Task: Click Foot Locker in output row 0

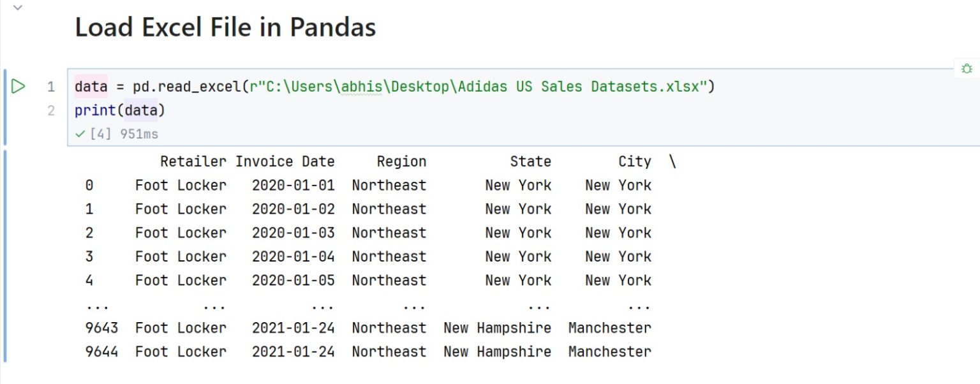Action: [x=181, y=185]
